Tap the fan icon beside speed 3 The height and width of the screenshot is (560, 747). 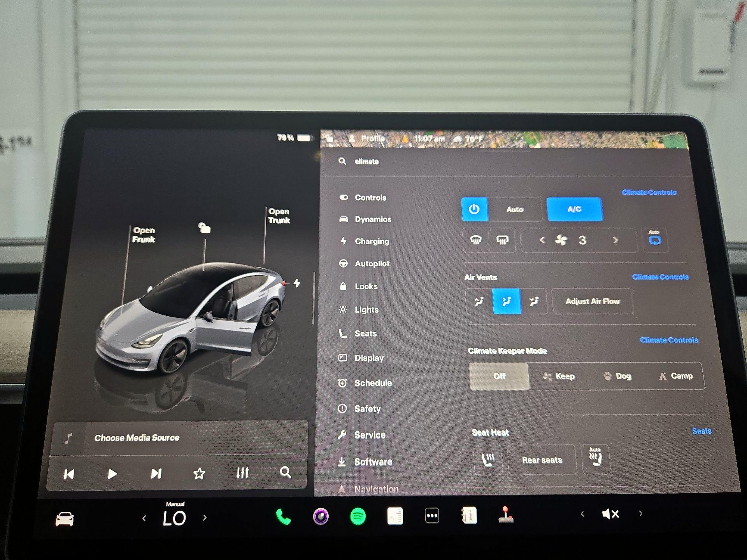click(x=561, y=240)
